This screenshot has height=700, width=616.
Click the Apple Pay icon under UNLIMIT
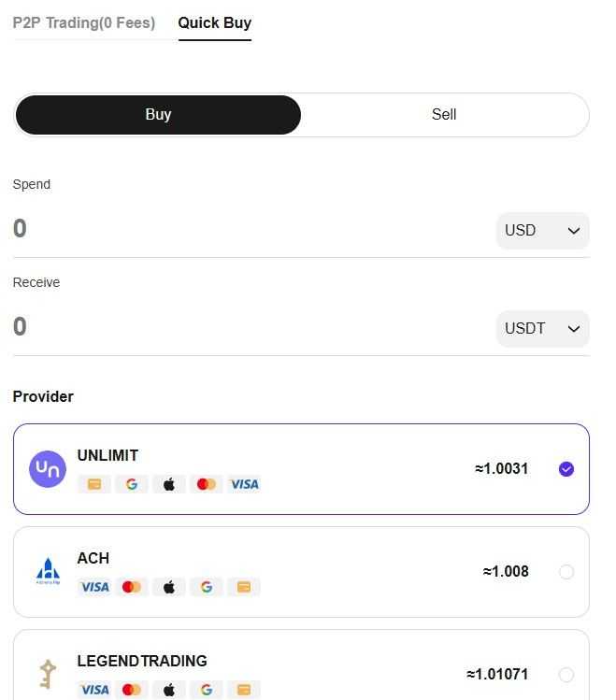pyautogui.click(x=169, y=484)
